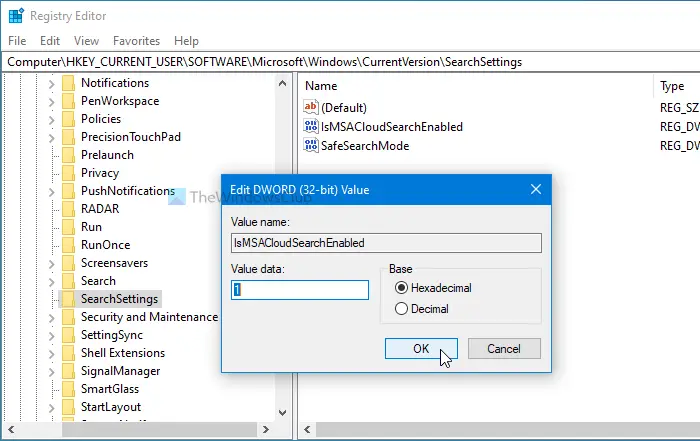
Task: Click the values pane scroll left arrow
Action: pyautogui.click(x=307, y=429)
